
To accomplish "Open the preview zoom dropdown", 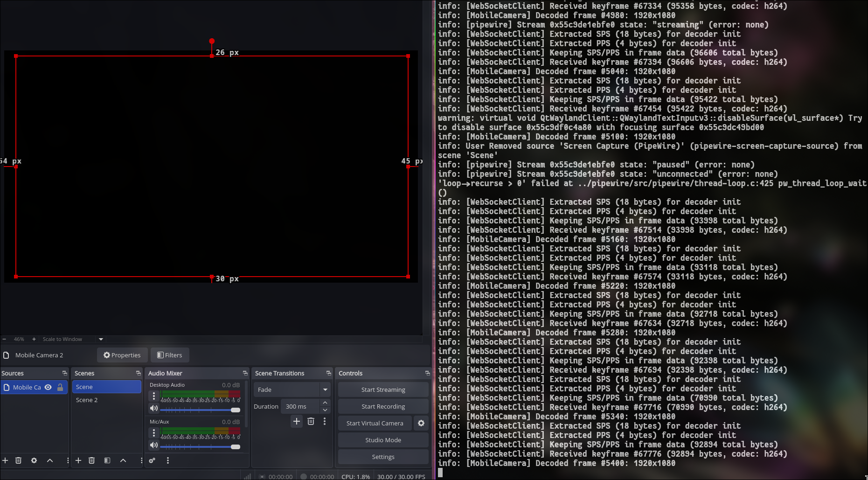I will (101, 339).
